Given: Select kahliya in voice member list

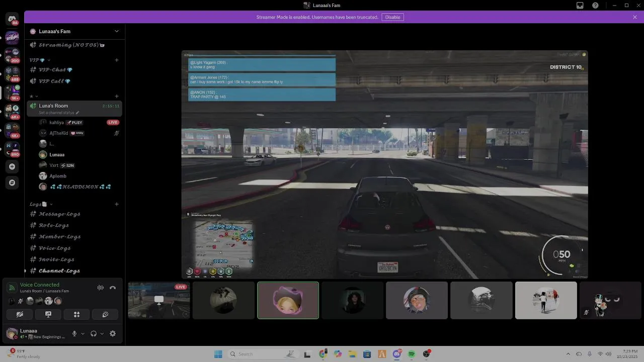Looking at the screenshot, I should click(79, 122).
